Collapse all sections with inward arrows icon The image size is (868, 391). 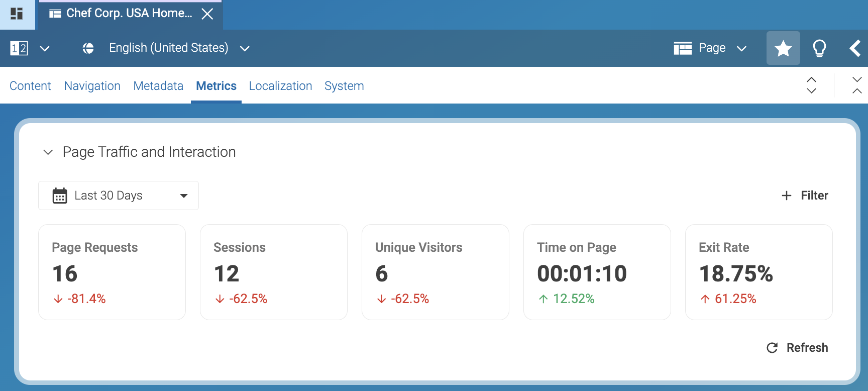click(x=857, y=85)
